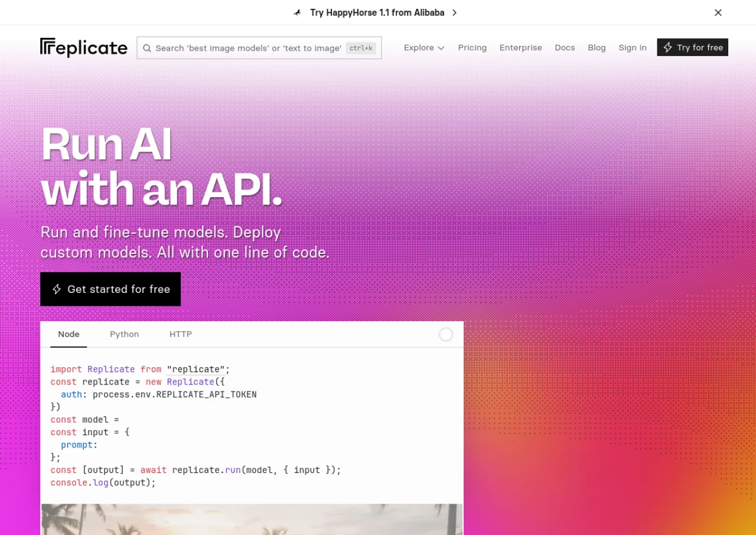Click lightning icon in Get started button
Image resolution: width=756 pixels, height=535 pixels.
(57, 289)
